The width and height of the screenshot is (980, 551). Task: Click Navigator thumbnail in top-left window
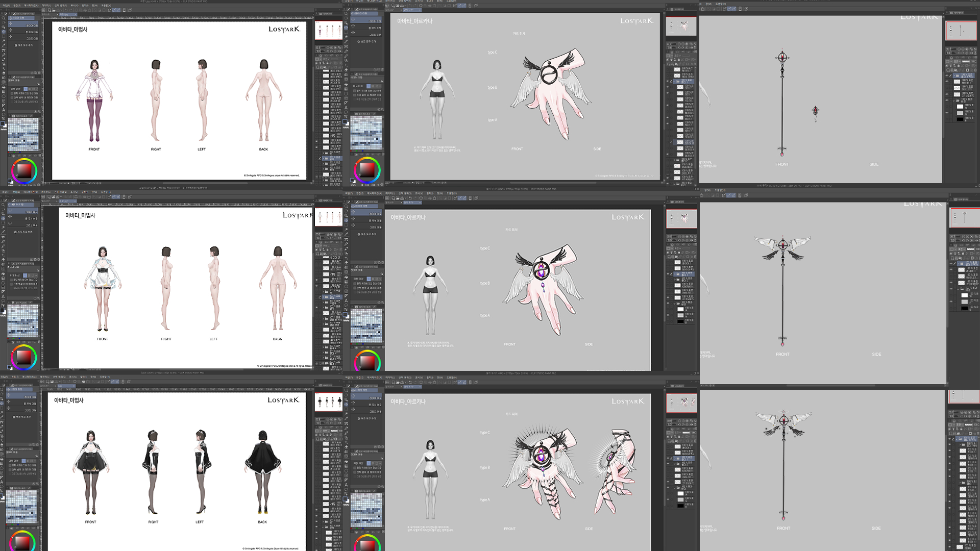pyautogui.click(x=328, y=31)
